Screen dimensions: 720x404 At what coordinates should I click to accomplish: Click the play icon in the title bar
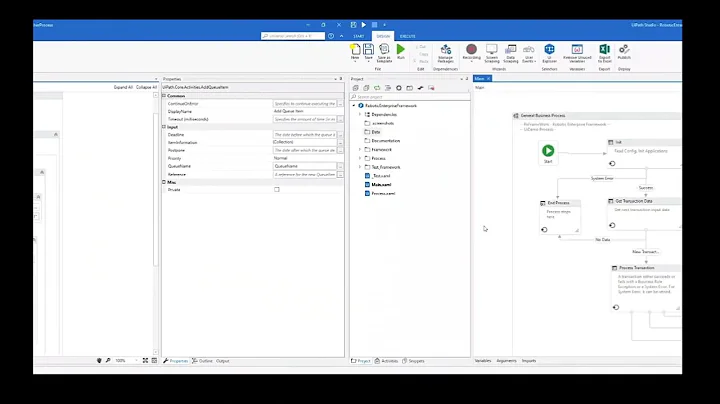tap(364, 25)
